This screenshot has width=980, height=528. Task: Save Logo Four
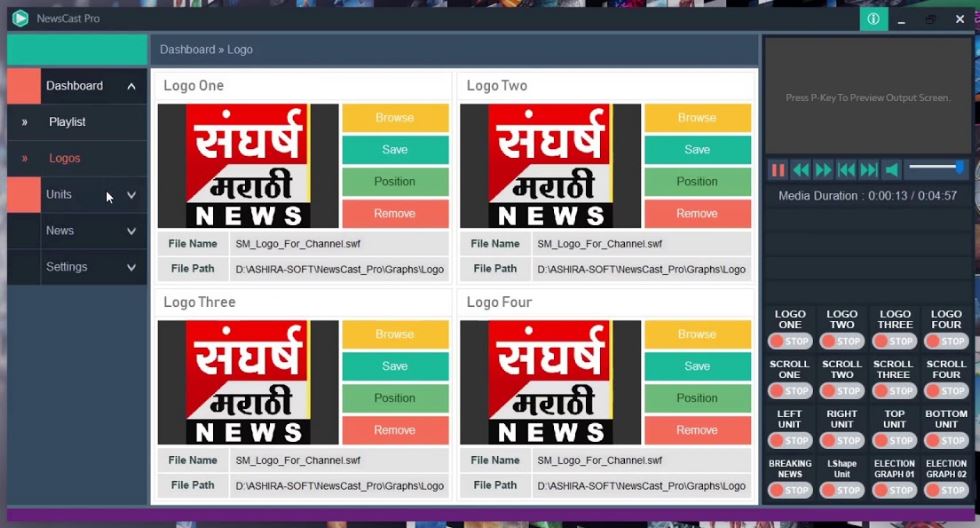698,366
